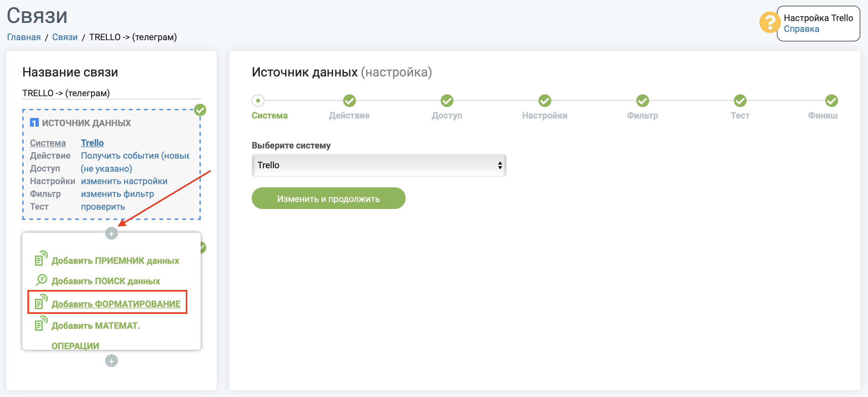Select Добавить МАТЕМАТ. ОПЕРАЦИИ menu entry

click(96, 336)
